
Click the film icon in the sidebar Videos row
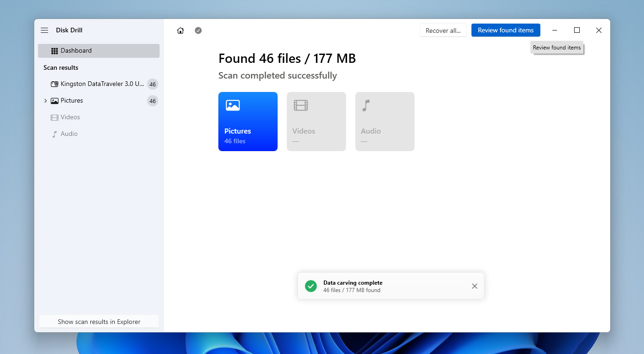click(x=55, y=117)
